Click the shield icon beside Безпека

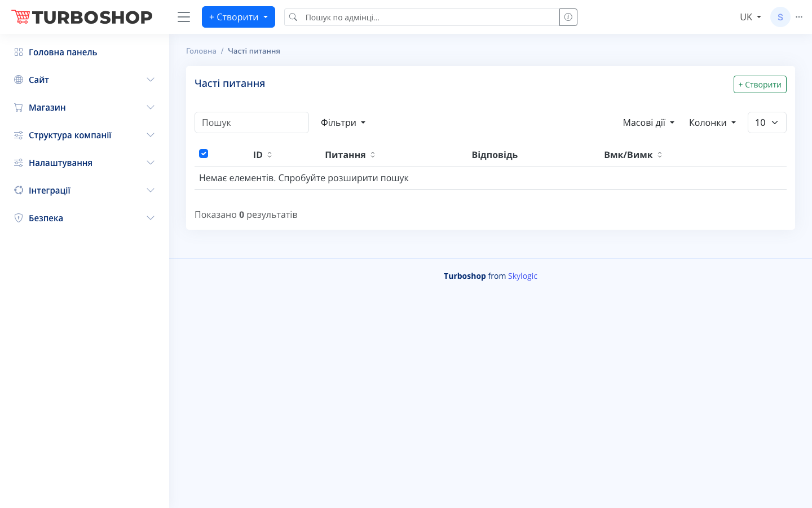19,218
